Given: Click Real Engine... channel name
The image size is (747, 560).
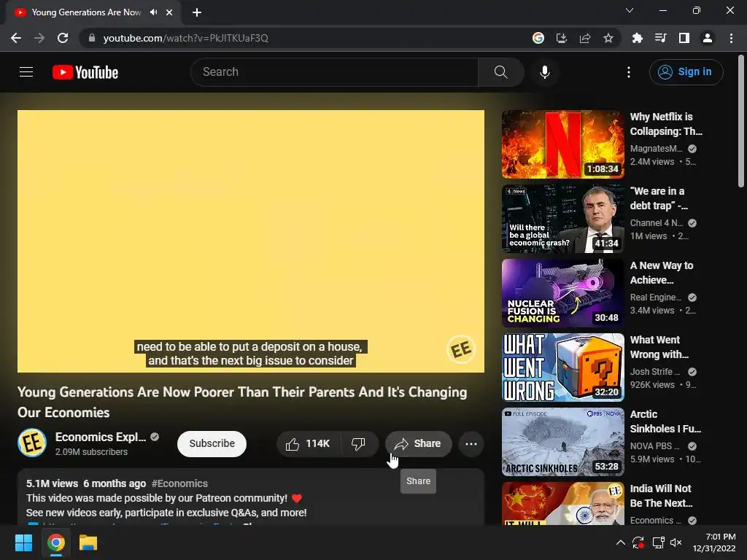Looking at the screenshot, I should [656, 297].
